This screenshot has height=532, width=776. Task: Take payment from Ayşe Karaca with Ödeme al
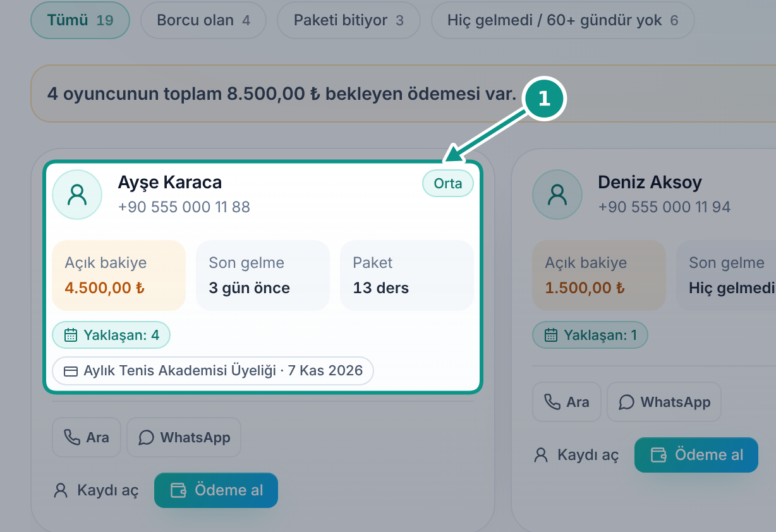tap(216, 490)
